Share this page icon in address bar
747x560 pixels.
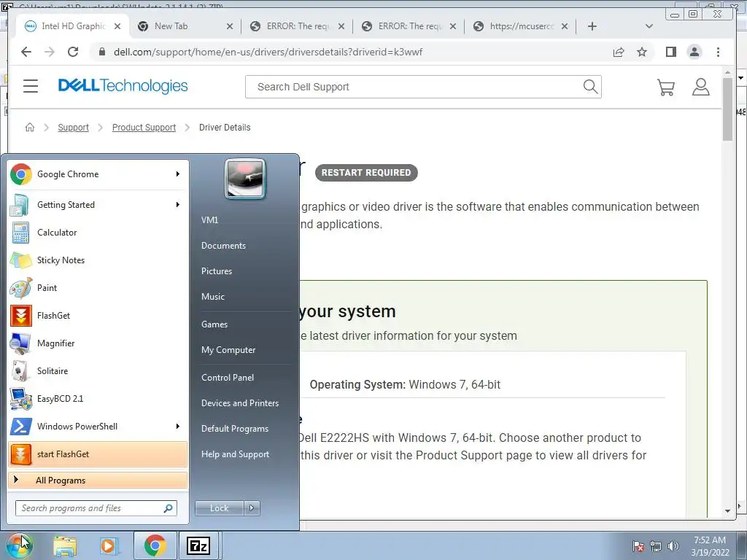pos(619,52)
